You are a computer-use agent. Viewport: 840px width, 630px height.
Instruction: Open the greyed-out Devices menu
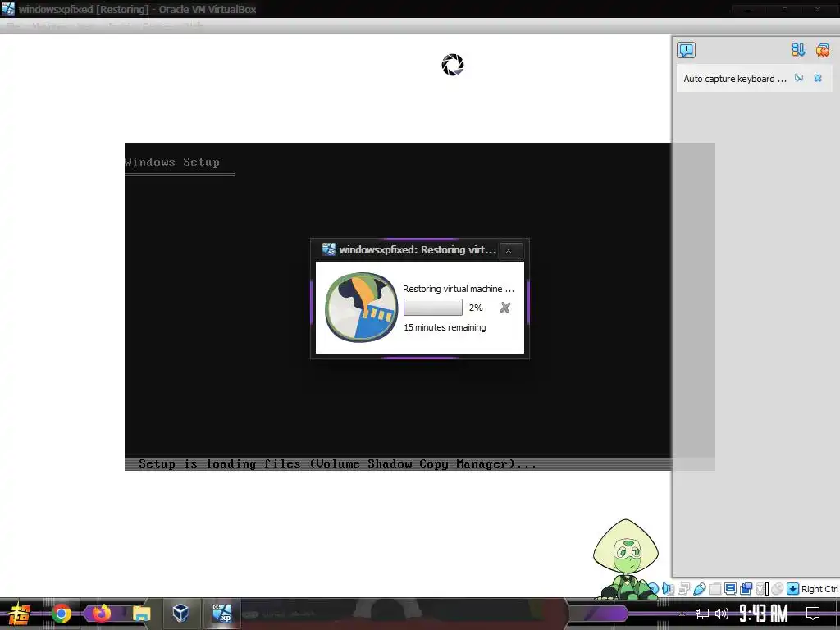pyautogui.click(x=158, y=25)
